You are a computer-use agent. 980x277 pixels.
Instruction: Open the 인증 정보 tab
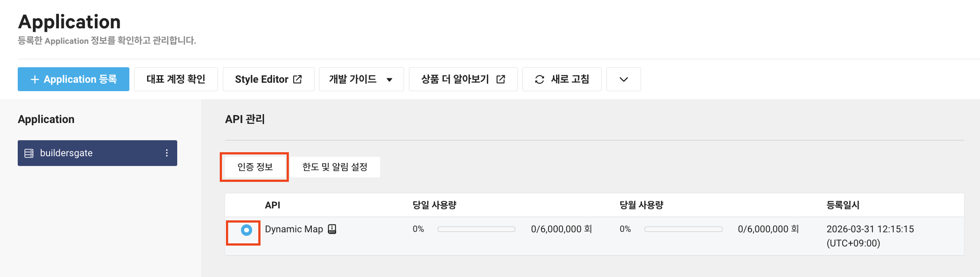(x=254, y=167)
